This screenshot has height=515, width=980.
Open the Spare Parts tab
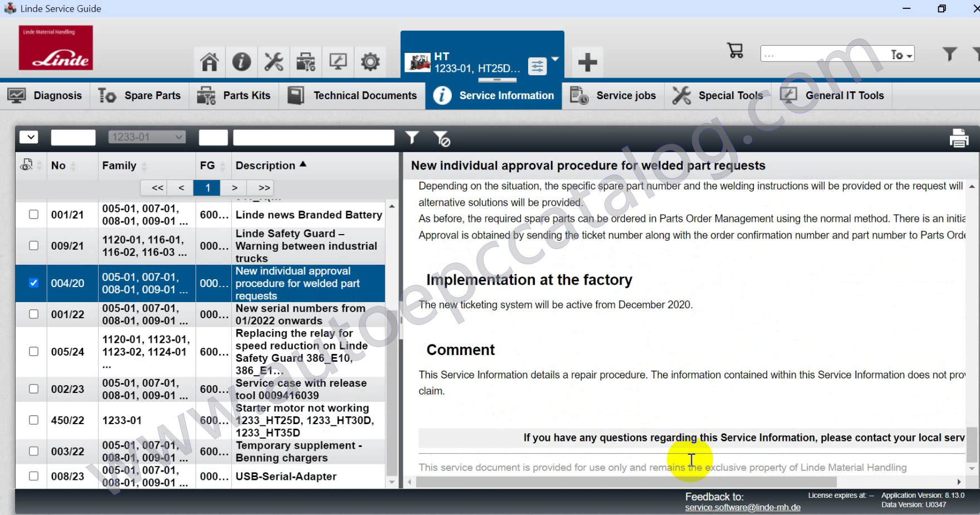pyautogui.click(x=139, y=95)
